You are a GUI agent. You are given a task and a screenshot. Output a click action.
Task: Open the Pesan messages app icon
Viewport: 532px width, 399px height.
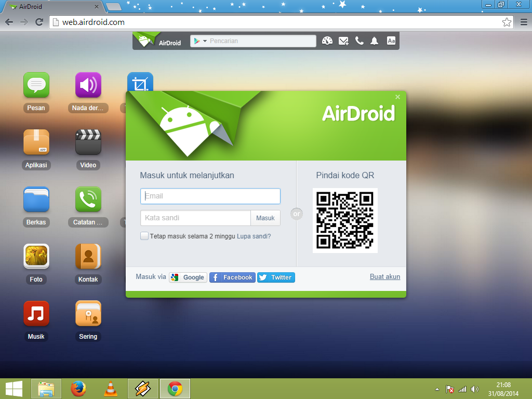pos(36,85)
